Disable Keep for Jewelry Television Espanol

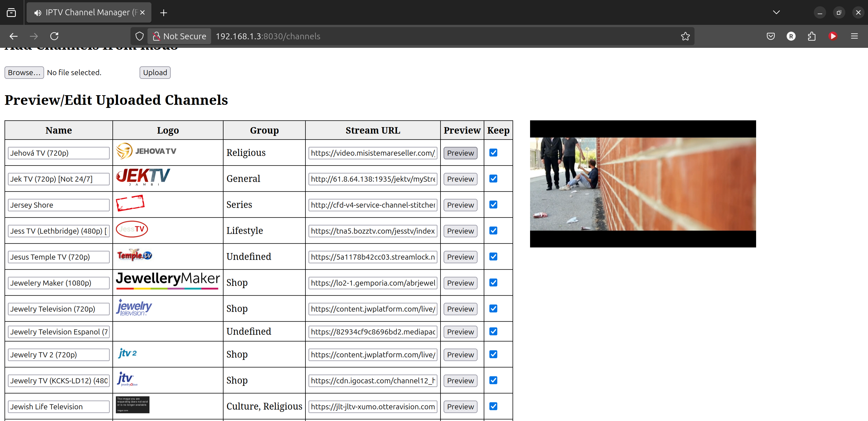(x=493, y=331)
